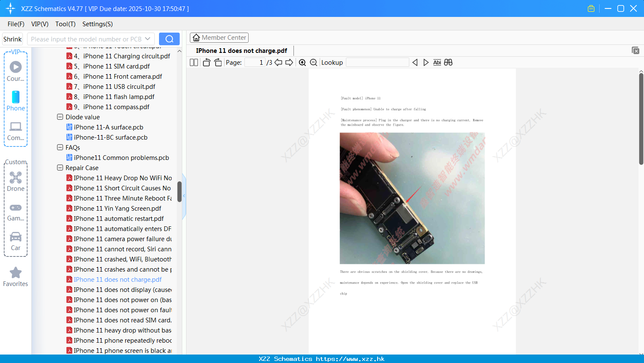644x363 pixels.
Task: Collapse the Diode value folder
Action: pos(60,117)
